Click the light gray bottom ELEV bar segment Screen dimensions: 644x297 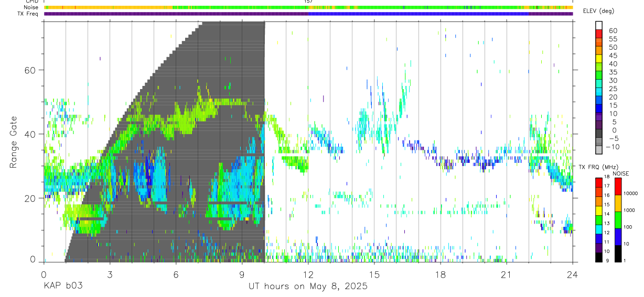pyautogui.click(x=599, y=149)
